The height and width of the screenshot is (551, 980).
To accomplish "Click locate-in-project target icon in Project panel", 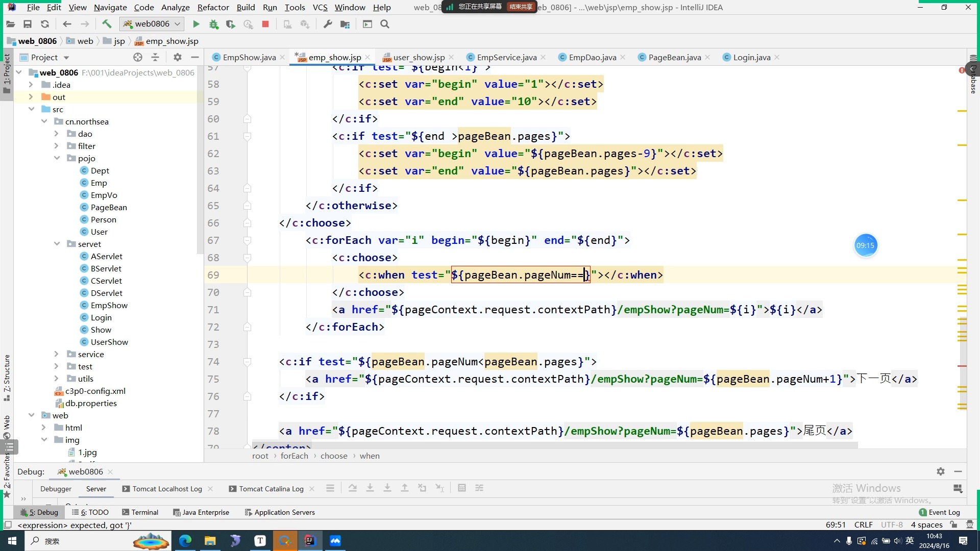I will click(x=137, y=57).
